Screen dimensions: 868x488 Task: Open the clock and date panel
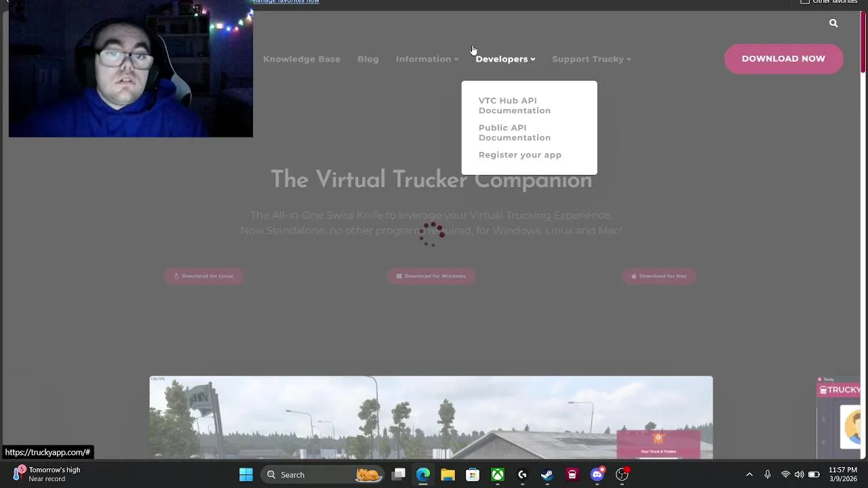[843, 474]
